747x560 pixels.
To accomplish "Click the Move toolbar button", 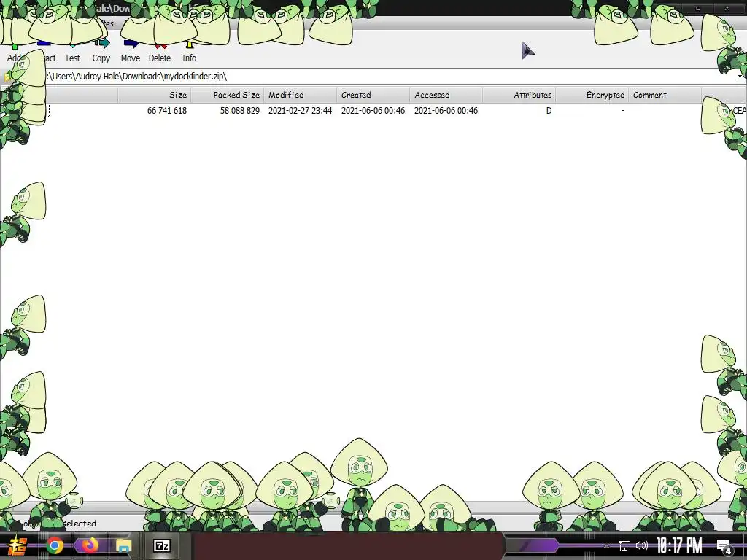I will [x=130, y=52].
